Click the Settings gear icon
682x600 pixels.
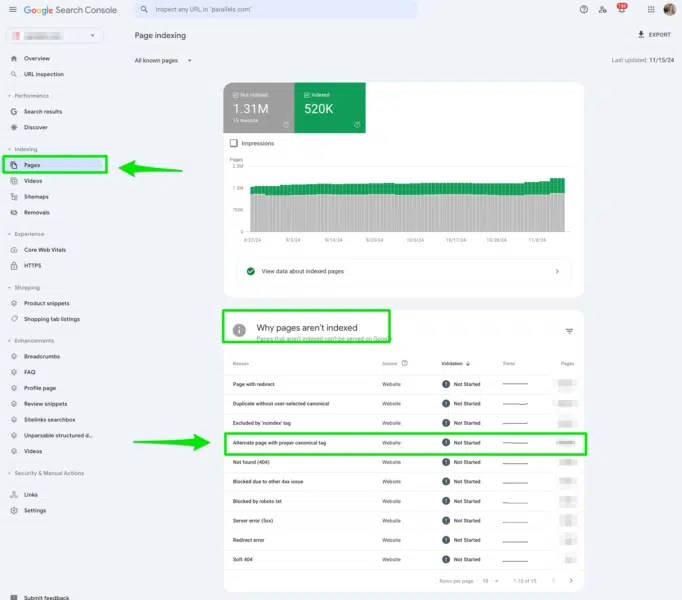[x=14, y=510]
